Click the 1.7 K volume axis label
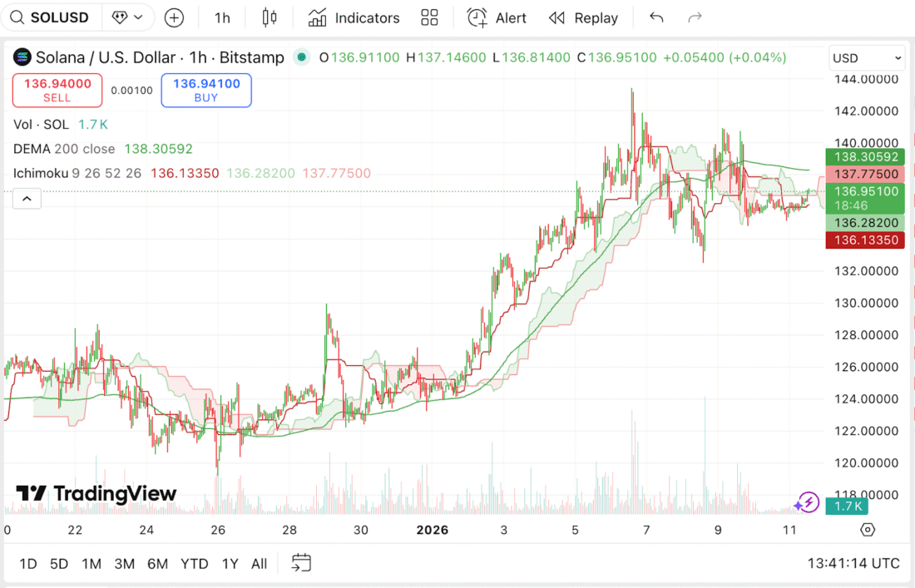 tap(847, 506)
